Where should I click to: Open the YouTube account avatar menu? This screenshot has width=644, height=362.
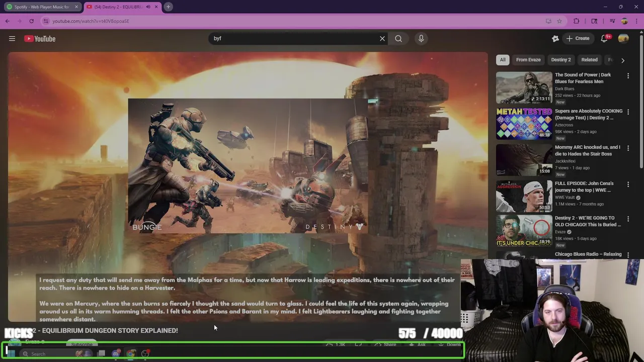click(623, 39)
